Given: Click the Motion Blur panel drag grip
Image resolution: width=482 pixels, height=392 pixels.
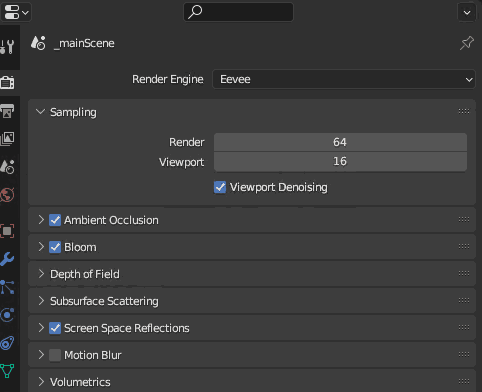Looking at the screenshot, I should pyautogui.click(x=464, y=354).
